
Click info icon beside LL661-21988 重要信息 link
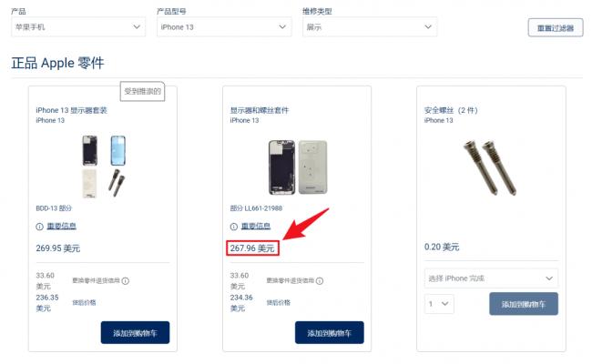pyautogui.click(x=234, y=227)
